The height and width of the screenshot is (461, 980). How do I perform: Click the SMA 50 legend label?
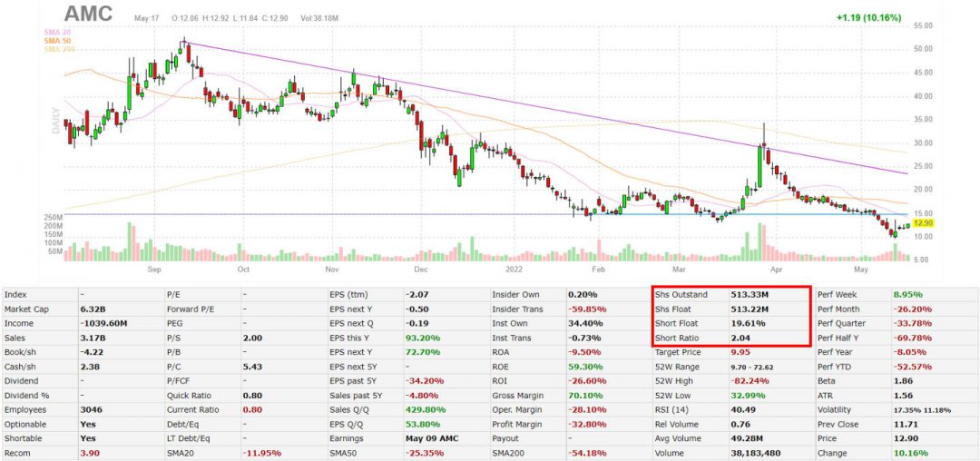(x=57, y=40)
